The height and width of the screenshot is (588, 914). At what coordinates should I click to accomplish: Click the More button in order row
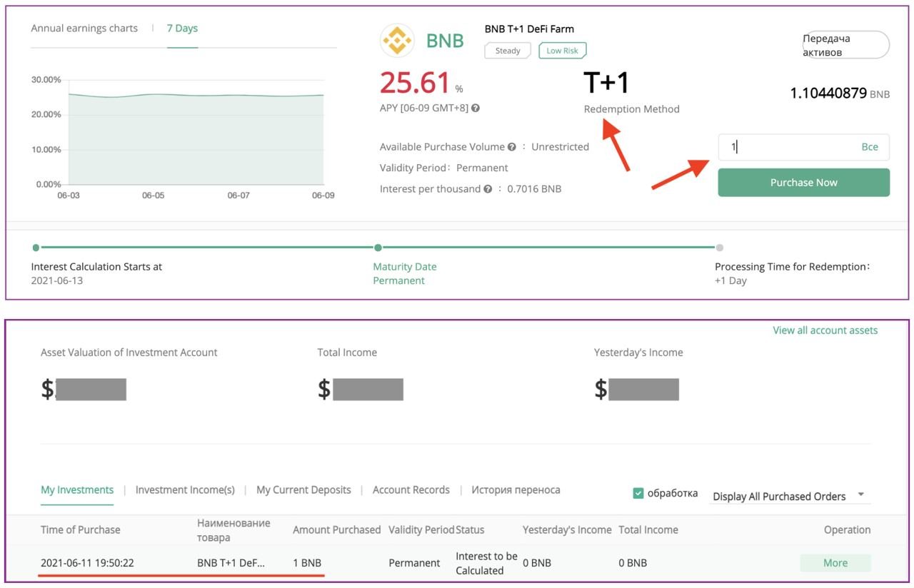pos(835,563)
